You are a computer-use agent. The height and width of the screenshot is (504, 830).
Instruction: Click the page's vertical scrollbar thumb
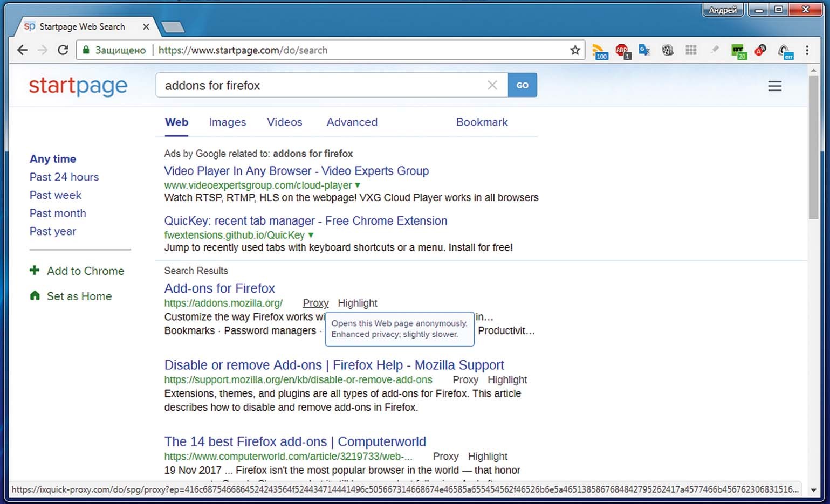(x=813, y=146)
